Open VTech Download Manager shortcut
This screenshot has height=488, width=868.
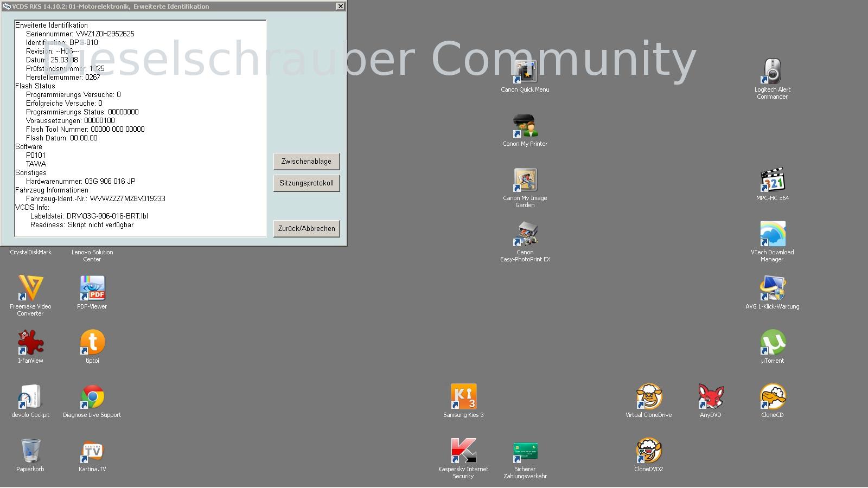773,234
